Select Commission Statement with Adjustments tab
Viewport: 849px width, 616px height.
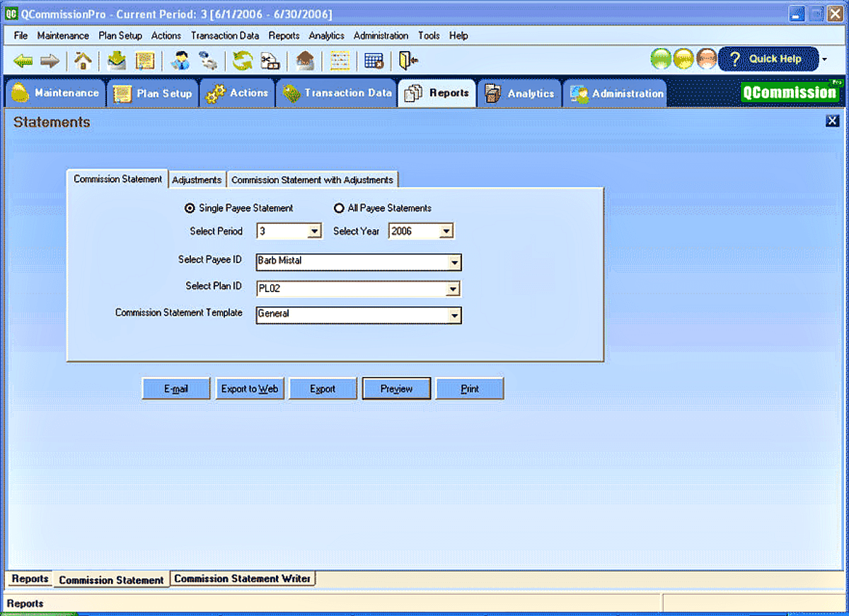point(312,180)
